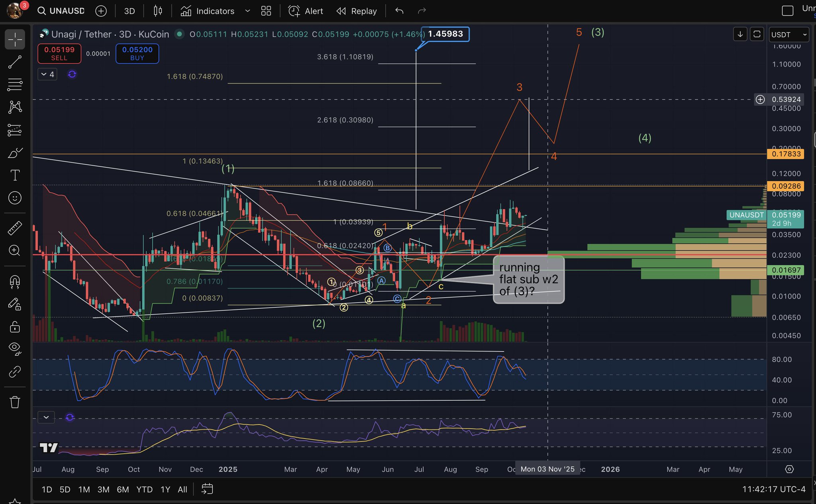Activate the magnet snap mode
The height and width of the screenshot is (504, 816).
(x=15, y=282)
